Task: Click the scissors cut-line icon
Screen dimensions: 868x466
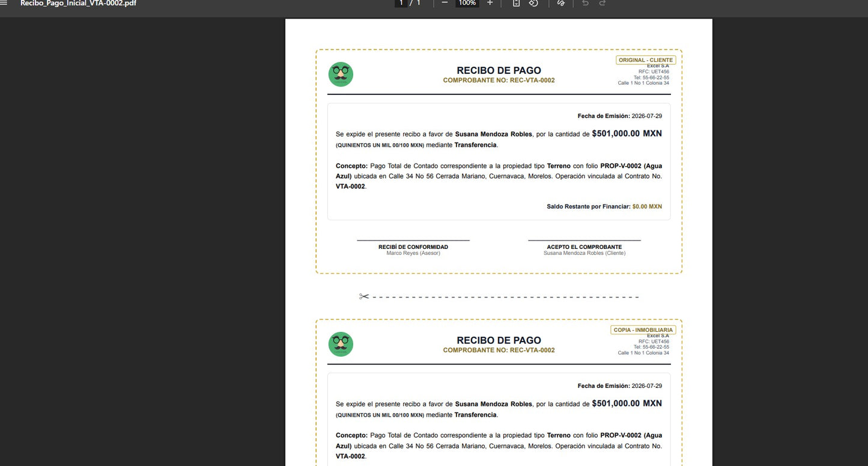Action: point(363,296)
